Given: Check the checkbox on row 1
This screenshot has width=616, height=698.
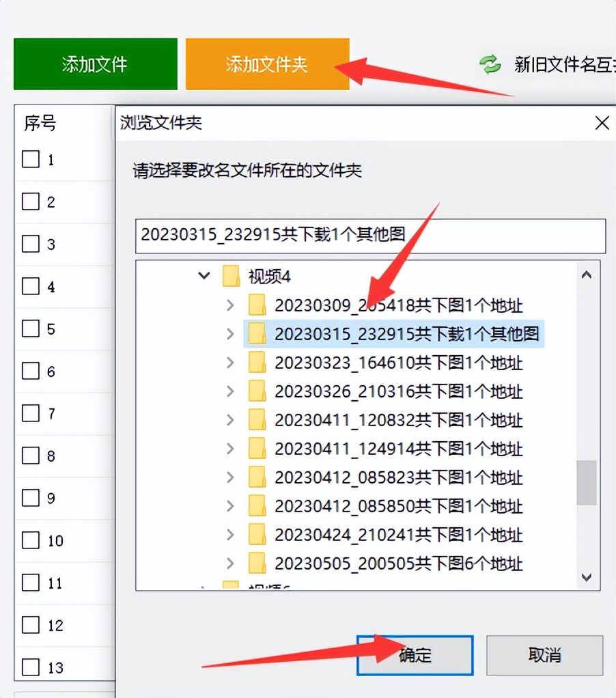Looking at the screenshot, I should pyautogui.click(x=30, y=159).
